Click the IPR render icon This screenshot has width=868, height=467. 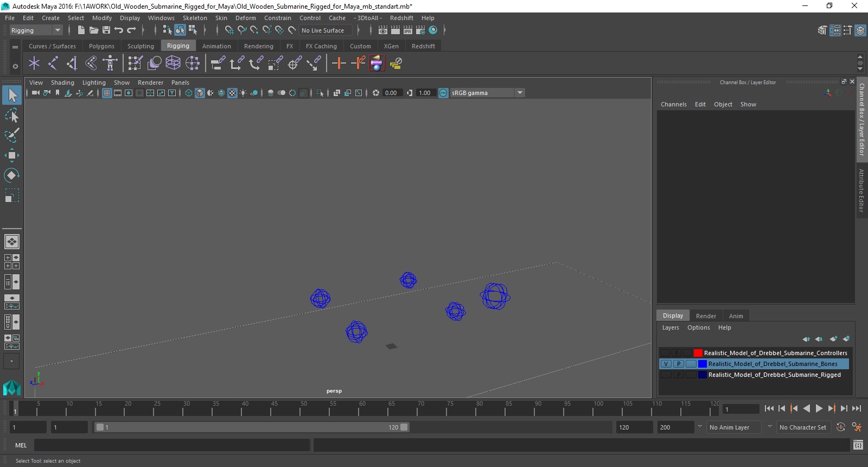pyautogui.click(x=408, y=30)
